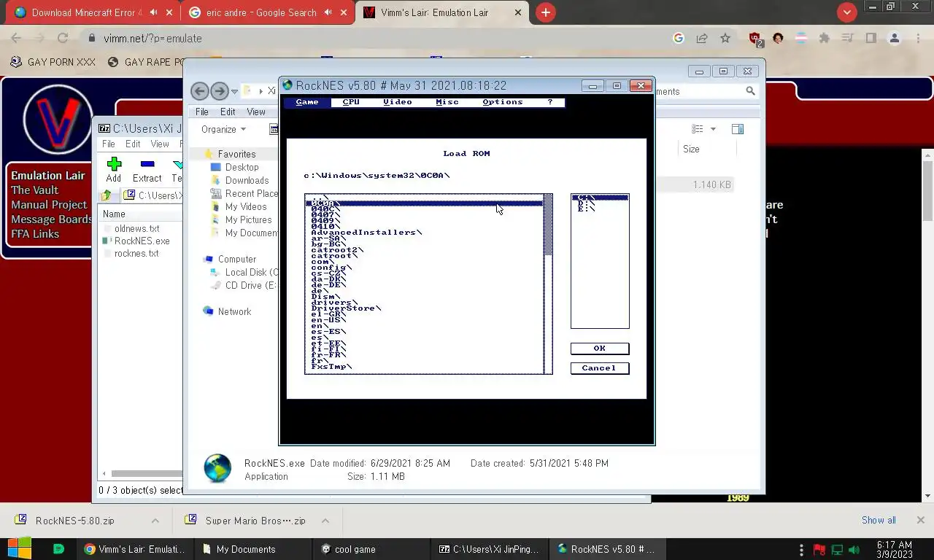The width and height of the screenshot is (934, 560).
Task: Open the Edit menu in 7-Zip
Action: 133,144
